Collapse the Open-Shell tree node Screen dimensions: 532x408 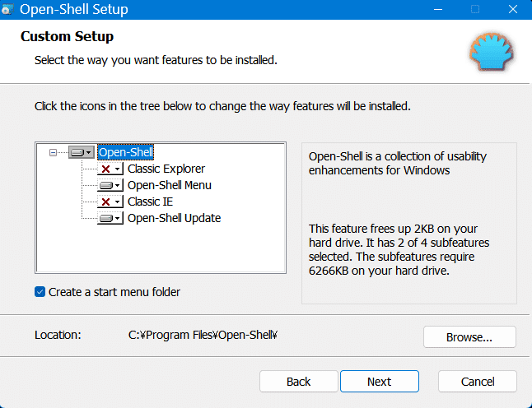pyautogui.click(x=53, y=152)
